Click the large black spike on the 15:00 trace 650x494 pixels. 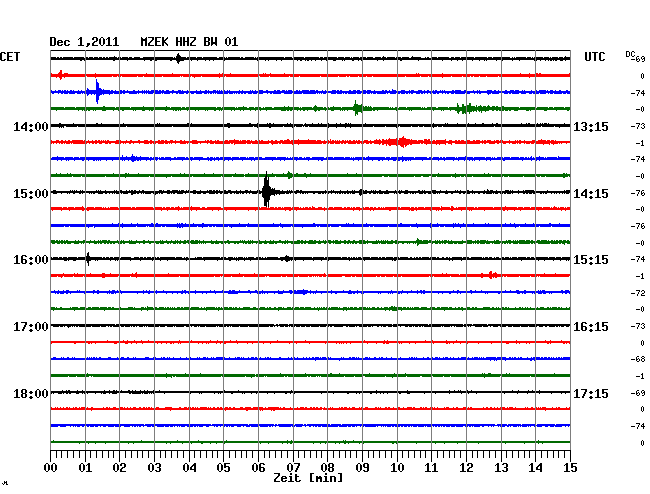266,191
